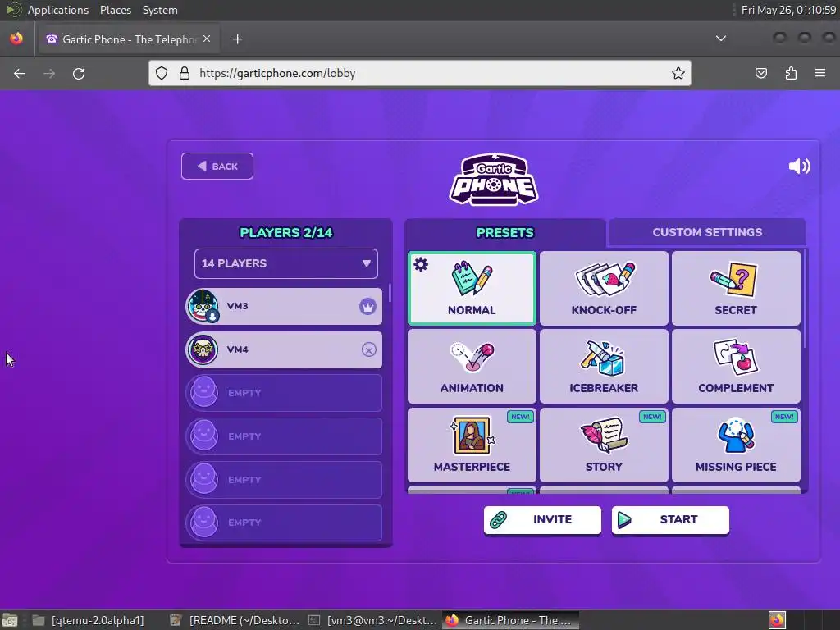Close the Gartic Phone tab
Image resolution: width=840 pixels, height=630 pixels.
coord(207,39)
